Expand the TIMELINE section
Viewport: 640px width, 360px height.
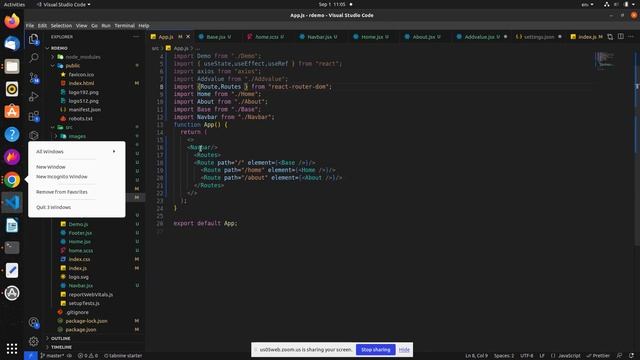[61, 347]
